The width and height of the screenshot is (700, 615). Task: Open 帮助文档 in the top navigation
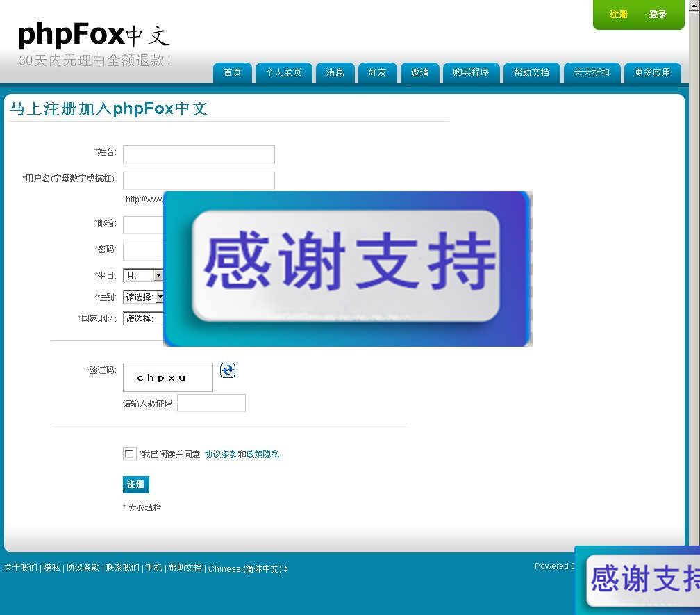click(x=531, y=73)
